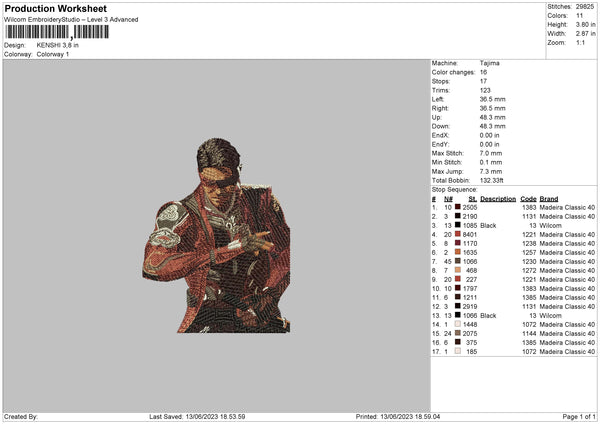Click the 'Created By:' footer label
600x424 pixels.
coord(21,416)
